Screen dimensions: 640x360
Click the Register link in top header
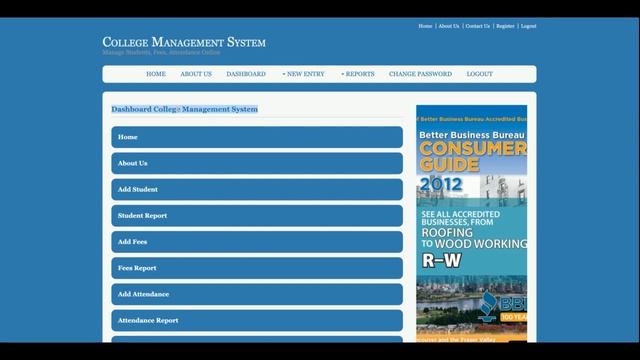point(505,26)
